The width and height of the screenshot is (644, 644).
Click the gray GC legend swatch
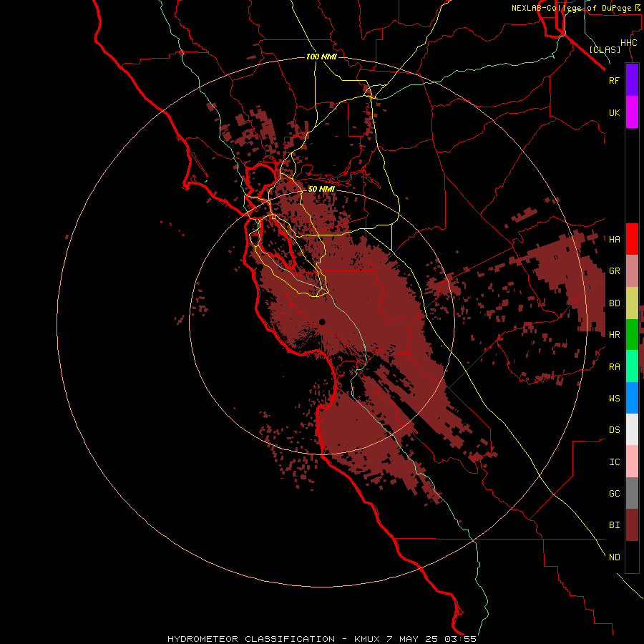pos(632,493)
